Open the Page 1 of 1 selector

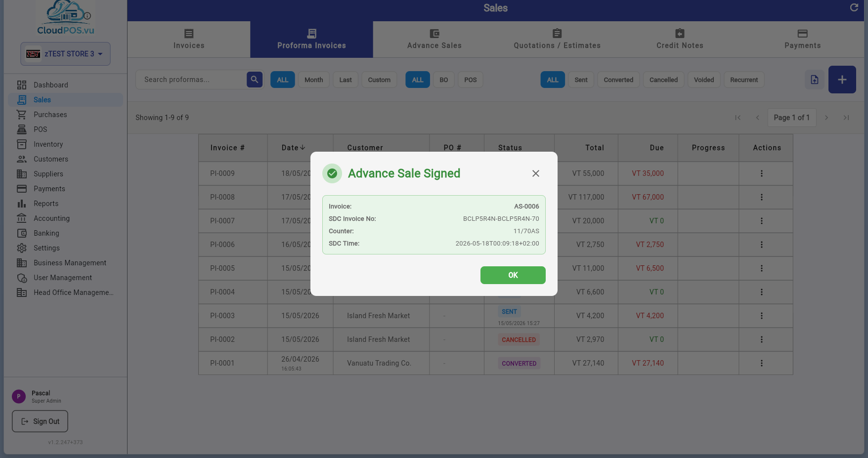[791, 118]
